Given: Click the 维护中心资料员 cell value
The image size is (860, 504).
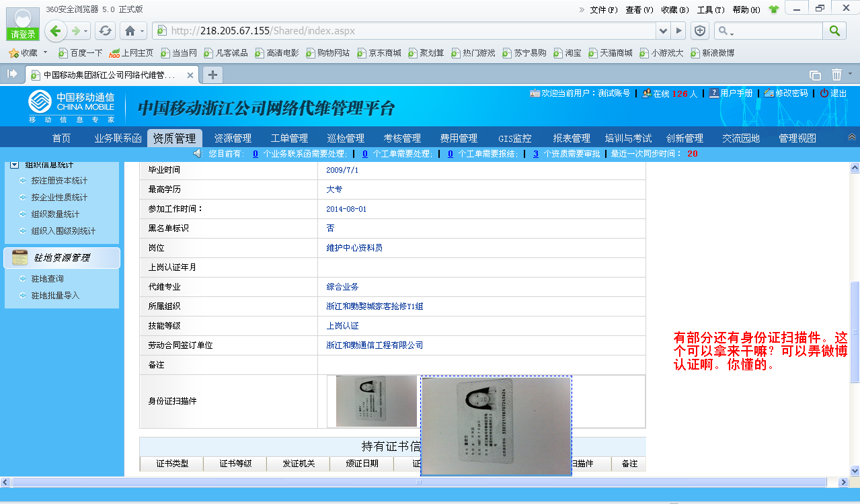Looking at the screenshot, I should [354, 248].
